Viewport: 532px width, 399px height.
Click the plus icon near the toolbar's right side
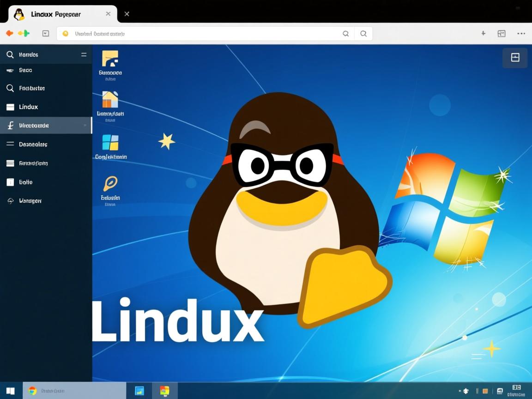point(483,33)
